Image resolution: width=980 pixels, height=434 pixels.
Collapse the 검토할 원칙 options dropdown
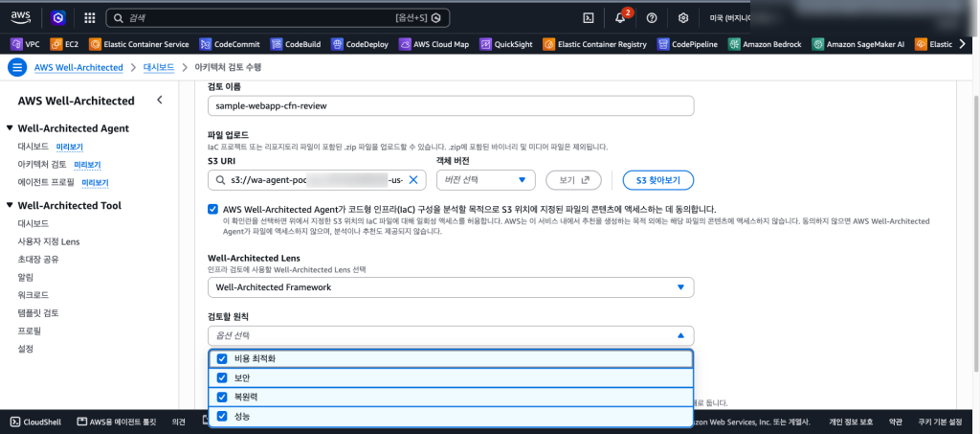click(x=451, y=336)
